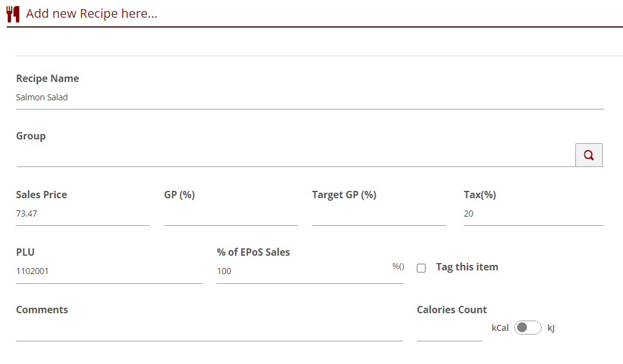Toggle the kCal/kJ calorie unit switch
623x364 pixels.
528,328
